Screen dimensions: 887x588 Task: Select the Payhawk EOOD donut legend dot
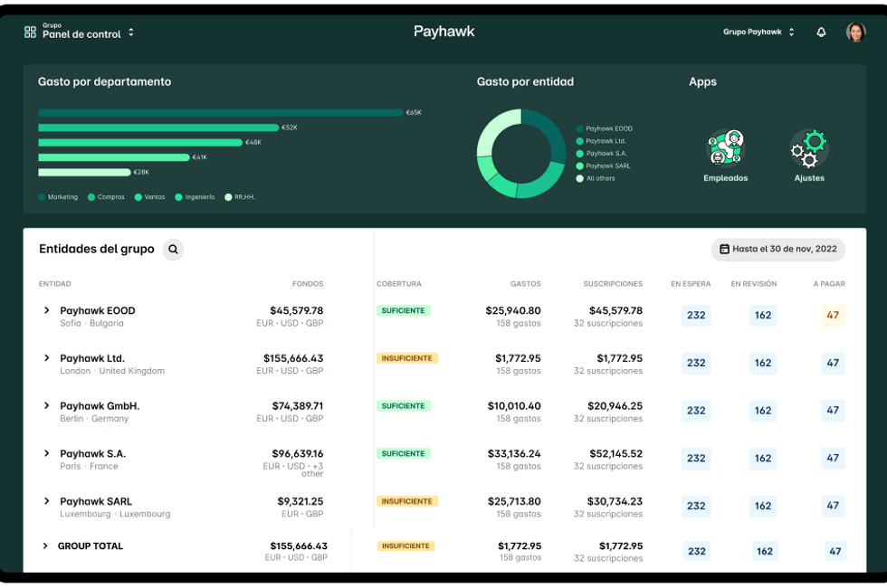click(580, 128)
